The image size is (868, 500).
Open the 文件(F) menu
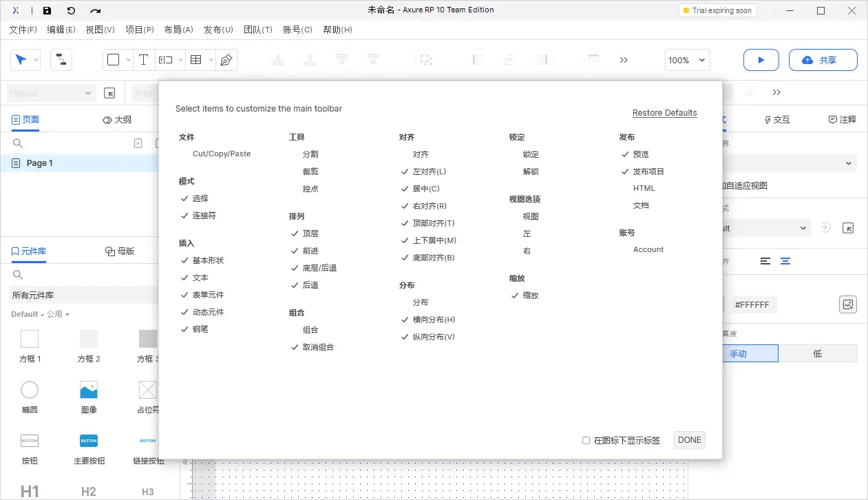pos(23,30)
